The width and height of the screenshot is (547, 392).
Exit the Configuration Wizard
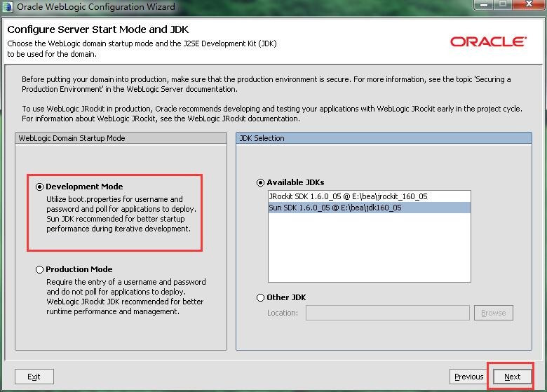click(x=34, y=377)
